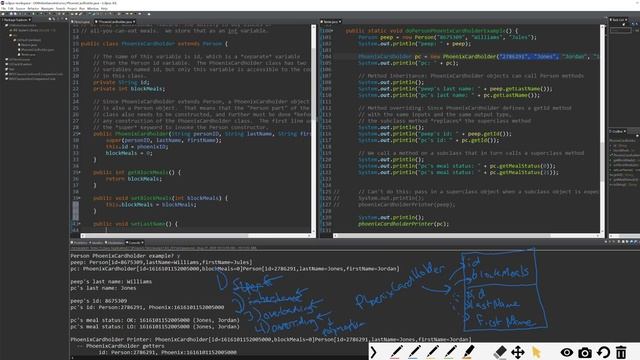Select the eraser tool
640x360 pixels.
tap(500, 352)
